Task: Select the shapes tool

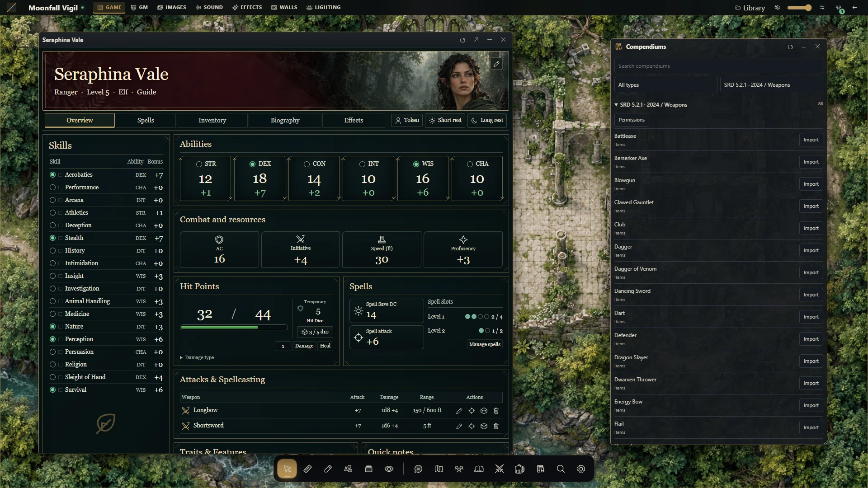Action: coord(348,469)
